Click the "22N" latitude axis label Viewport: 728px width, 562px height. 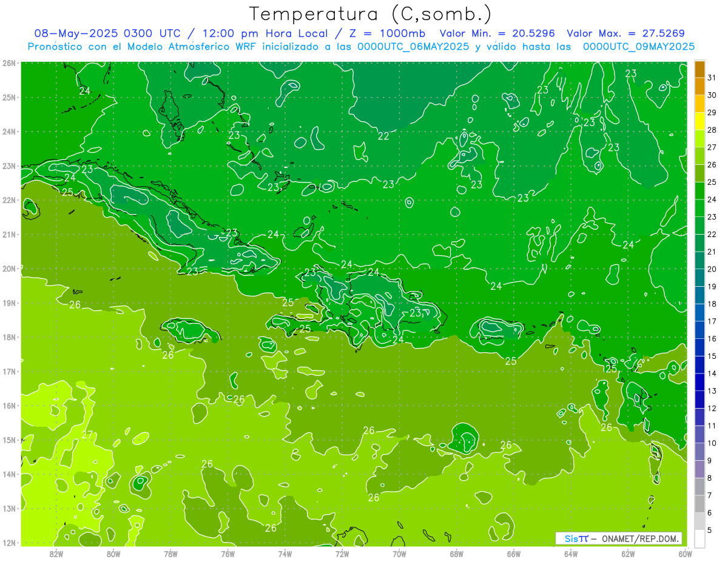(x=9, y=200)
